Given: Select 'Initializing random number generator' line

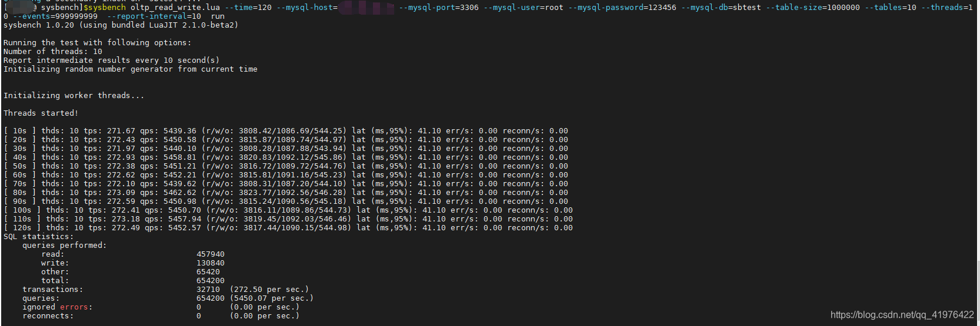Looking at the screenshot, I should click(131, 69).
